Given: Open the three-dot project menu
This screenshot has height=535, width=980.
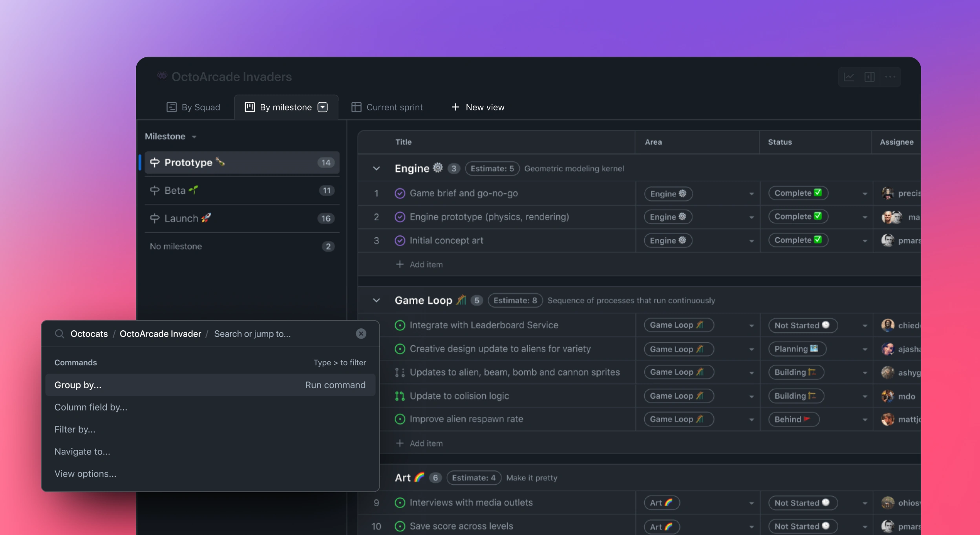Looking at the screenshot, I should tap(890, 77).
